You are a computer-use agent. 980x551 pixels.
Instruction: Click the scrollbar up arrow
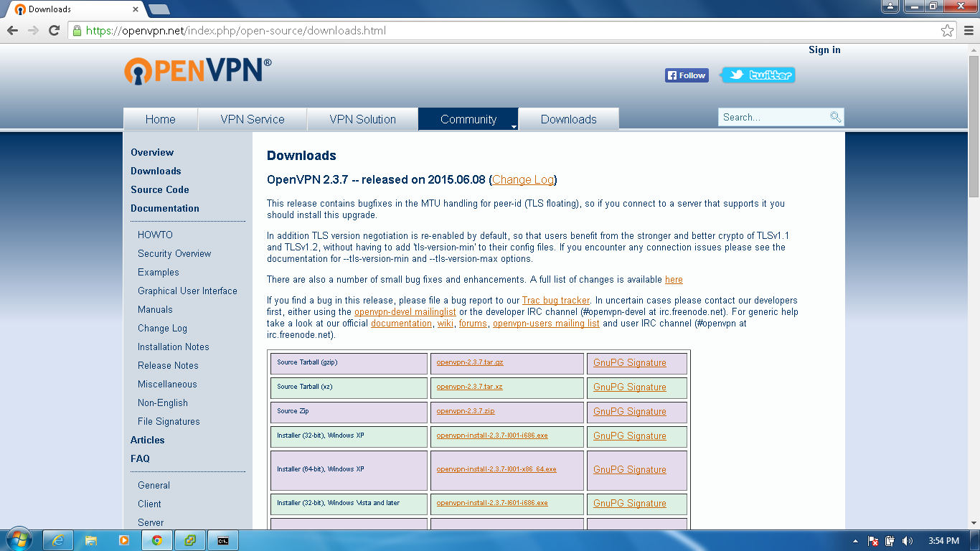pyautogui.click(x=974, y=50)
